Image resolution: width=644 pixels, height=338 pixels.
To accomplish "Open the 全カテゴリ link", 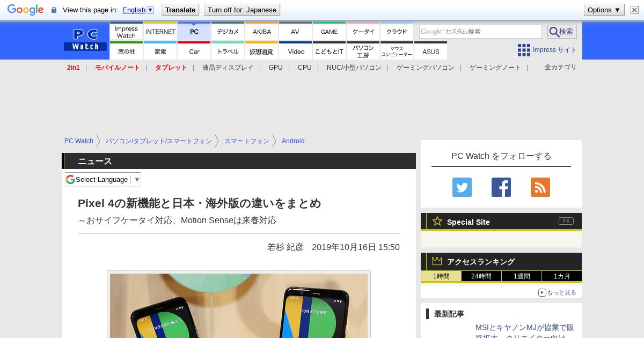I will pos(561,67).
